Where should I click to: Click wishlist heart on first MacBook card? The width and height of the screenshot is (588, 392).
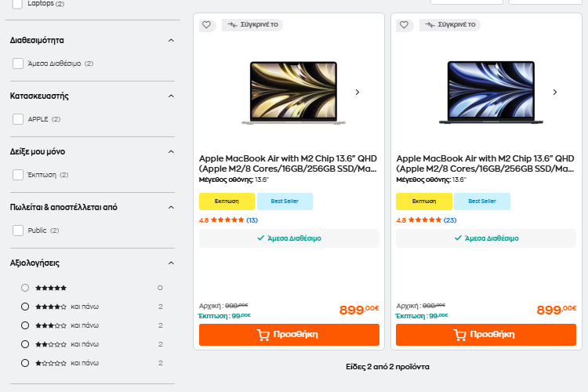pyautogui.click(x=206, y=25)
